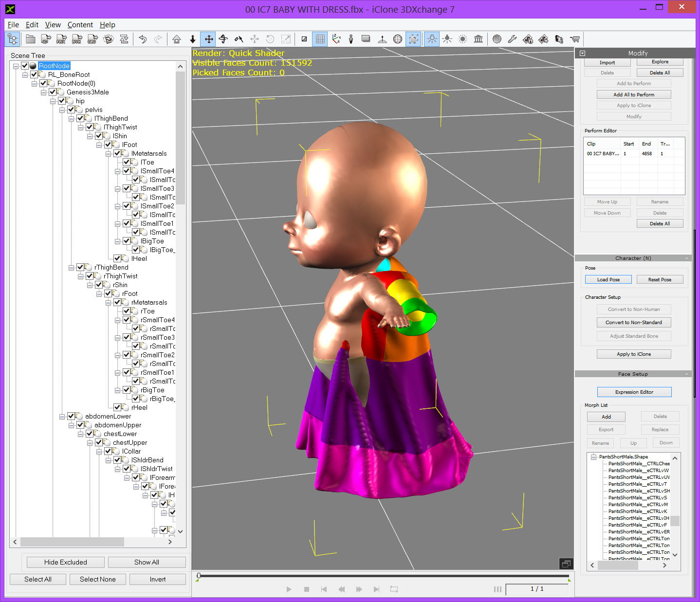Toggle the loop playback button
Image resolution: width=700 pixels, height=602 pixels.
tap(394, 589)
